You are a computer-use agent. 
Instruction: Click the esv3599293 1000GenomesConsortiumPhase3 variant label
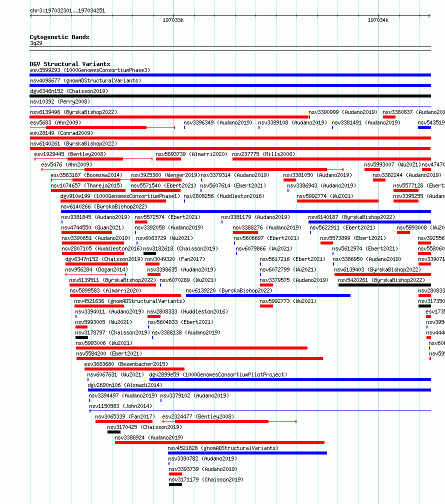(90, 70)
